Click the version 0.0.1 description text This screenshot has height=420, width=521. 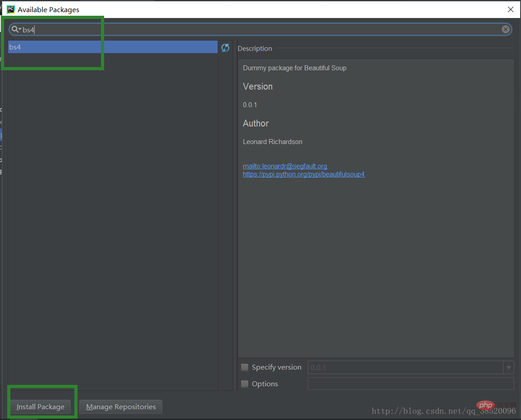pyautogui.click(x=250, y=105)
